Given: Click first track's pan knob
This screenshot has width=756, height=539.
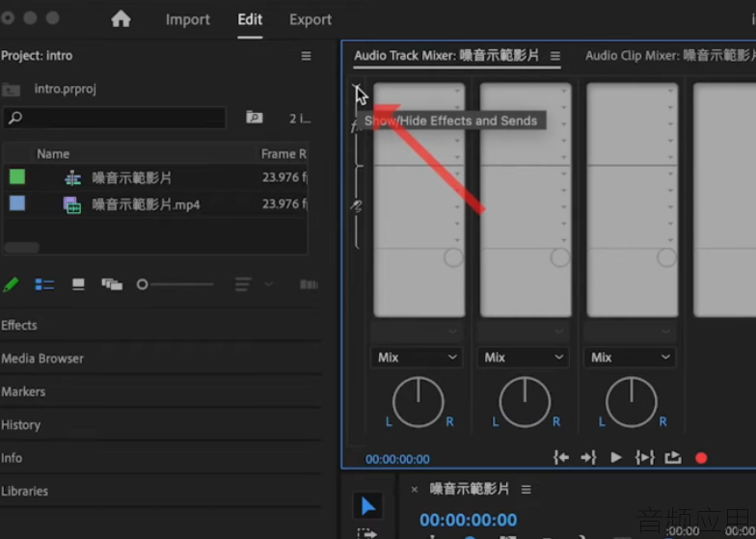Looking at the screenshot, I should (418, 402).
